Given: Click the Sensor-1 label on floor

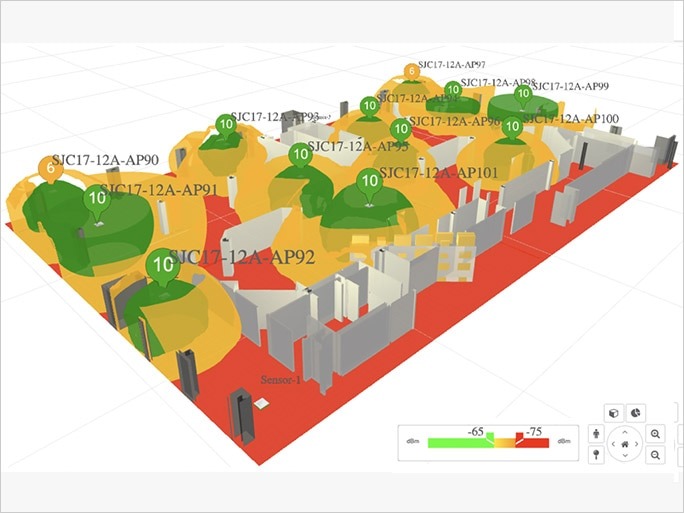Looking at the screenshot, I should (x=280, y=380).
